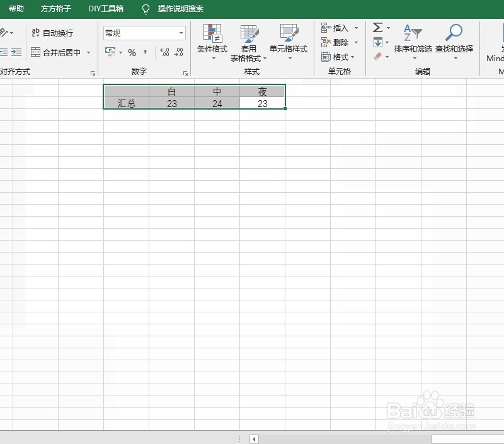Open 查找和选择 find and select
The width and height of the screenshot is (504, 444).
tap(454, 42)
